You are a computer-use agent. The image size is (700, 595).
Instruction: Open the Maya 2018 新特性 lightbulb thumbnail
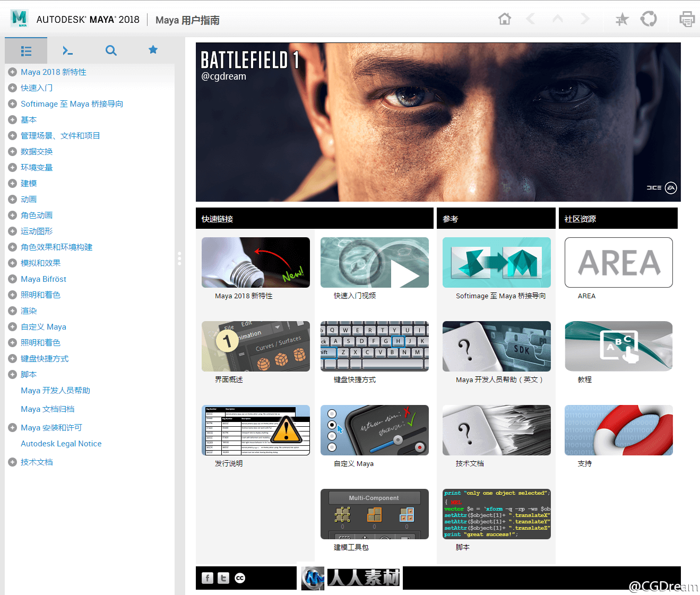click(256, 262)
